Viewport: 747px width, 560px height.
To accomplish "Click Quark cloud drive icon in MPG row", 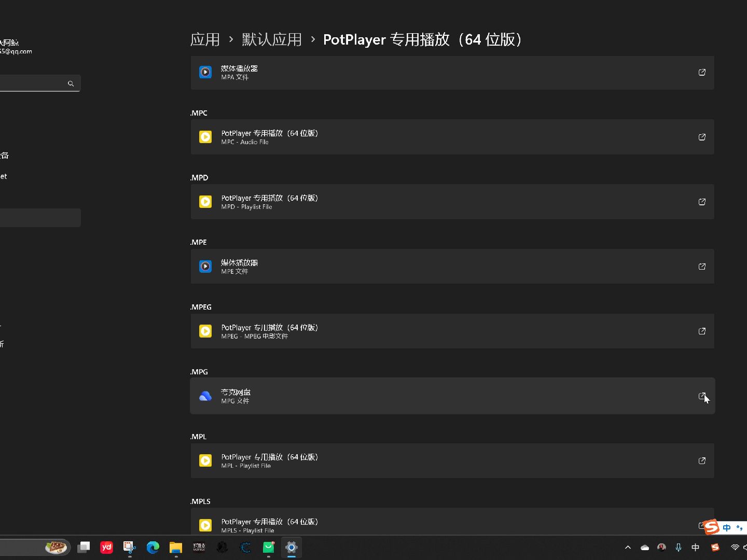I will tap(205, 396).
